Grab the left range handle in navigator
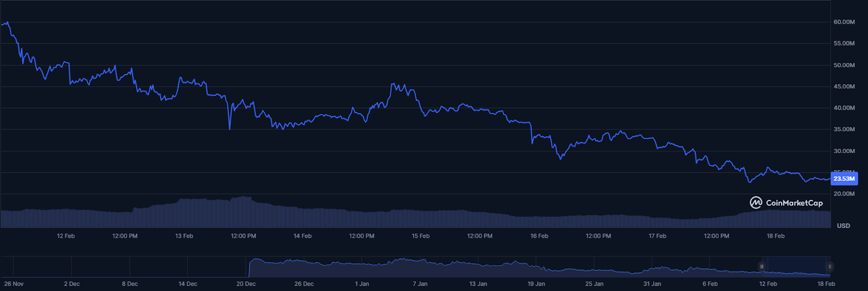 click(x=762, y=267)
